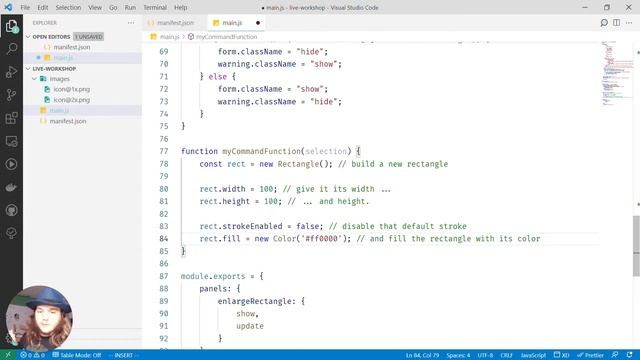Toggle Table Mode in status bar
The image size is (640, 360).
pos(77,355)
